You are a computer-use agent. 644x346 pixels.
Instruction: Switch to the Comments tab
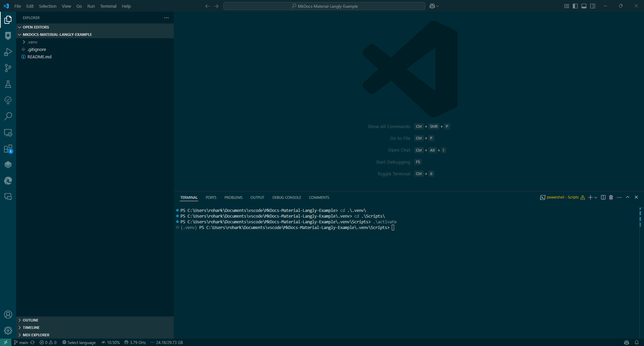319,197
